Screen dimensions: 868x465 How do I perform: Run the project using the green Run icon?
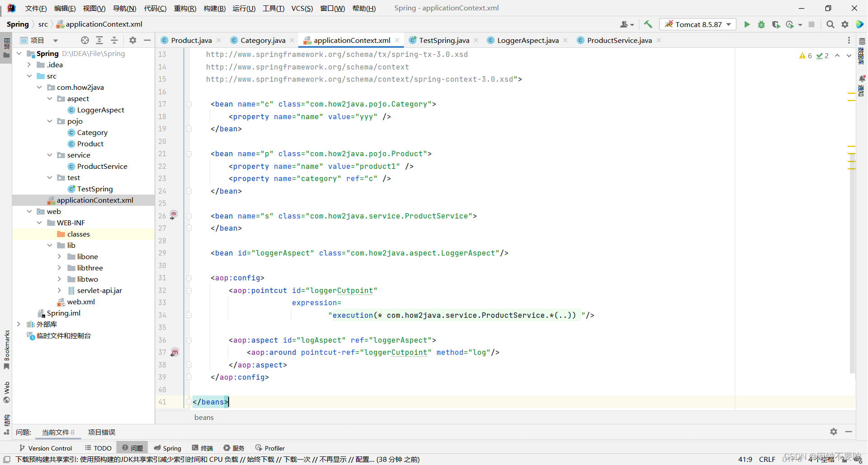[x=747, y=24]
